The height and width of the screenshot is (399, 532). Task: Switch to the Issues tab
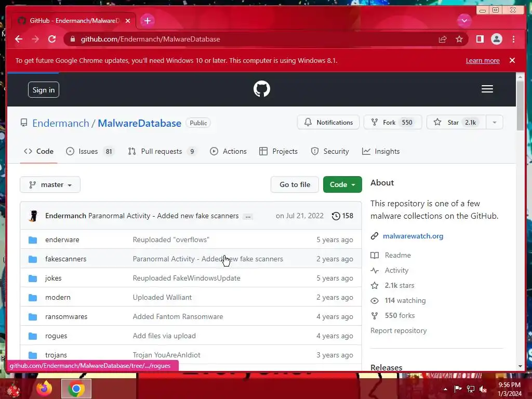(90, 151)
